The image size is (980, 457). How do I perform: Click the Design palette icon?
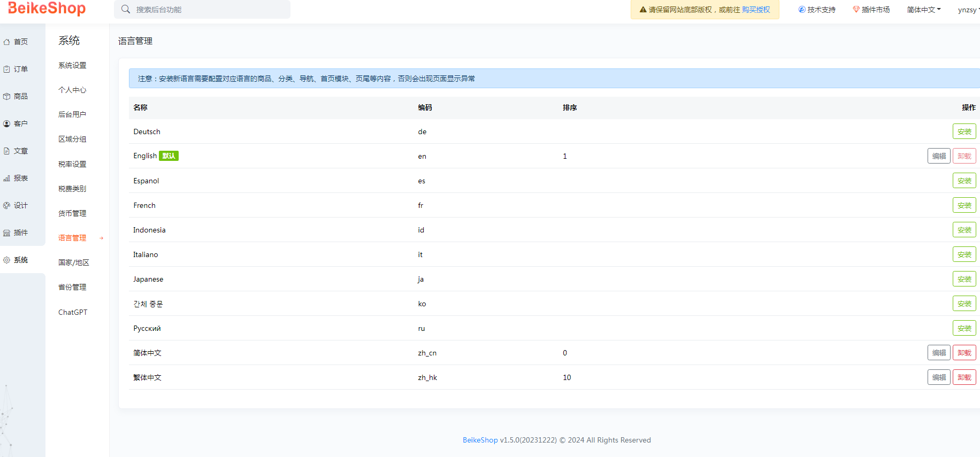pyautogui.click(x=7, y=205)
